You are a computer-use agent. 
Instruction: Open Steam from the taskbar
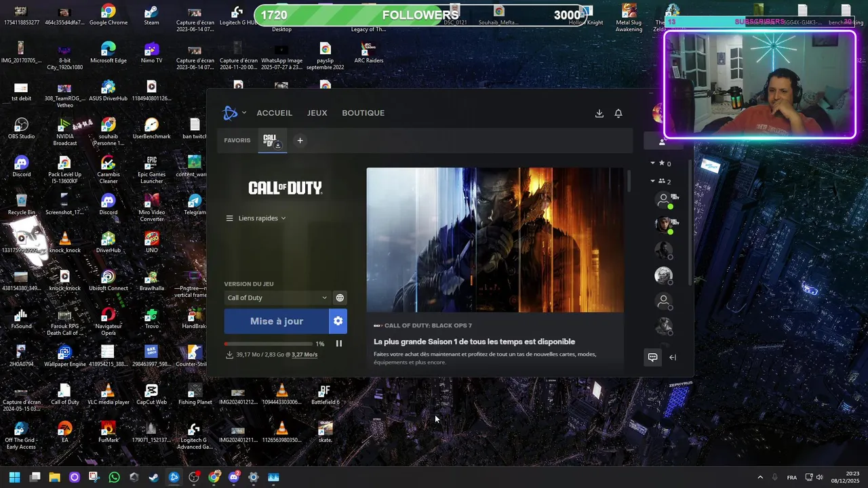[154, 477]
